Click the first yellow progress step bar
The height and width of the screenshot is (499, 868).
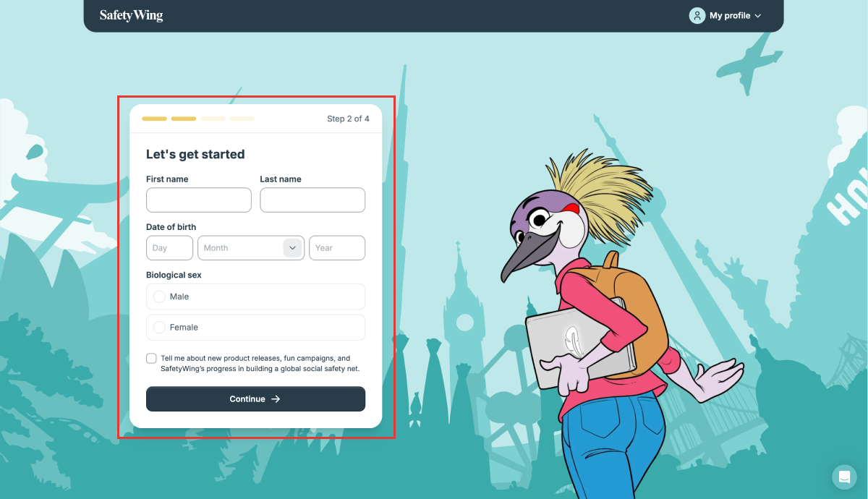(154, 119)
